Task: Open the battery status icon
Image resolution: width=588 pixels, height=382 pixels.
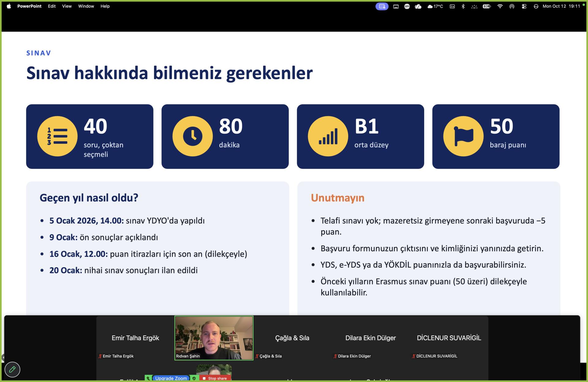Action: [487, 6]
